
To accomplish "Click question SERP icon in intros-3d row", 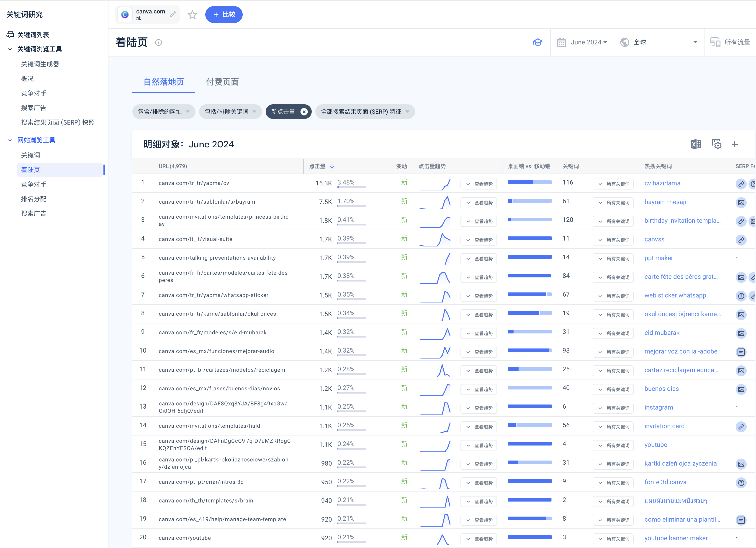I will [x=741, y=482].
